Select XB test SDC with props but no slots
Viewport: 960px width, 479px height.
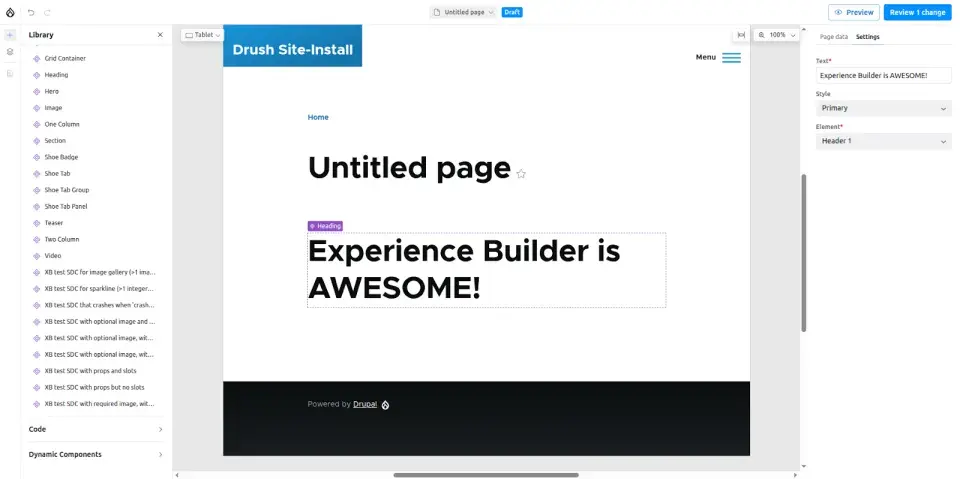[x=93, y=388]
